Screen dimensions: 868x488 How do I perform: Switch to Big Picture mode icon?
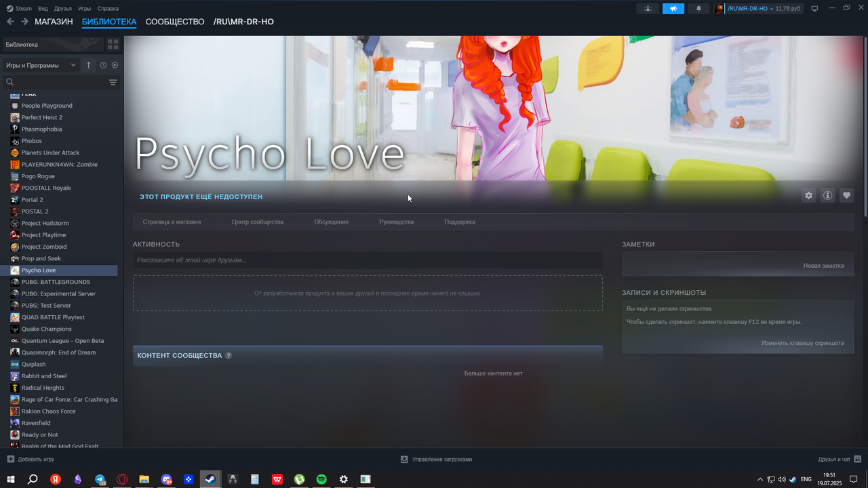(814, 9)
